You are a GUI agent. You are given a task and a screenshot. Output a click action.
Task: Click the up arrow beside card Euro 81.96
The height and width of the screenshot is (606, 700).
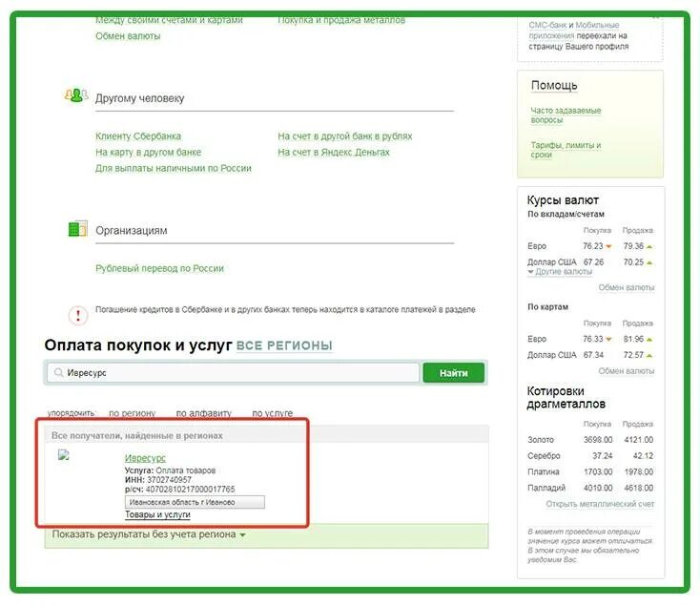pos(649,340)
